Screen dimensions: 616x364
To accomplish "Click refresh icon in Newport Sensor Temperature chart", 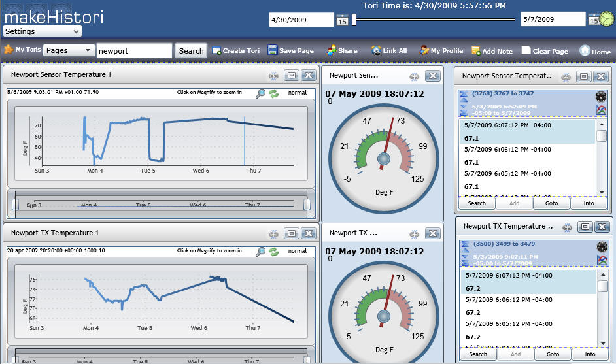I will (274, 93).
